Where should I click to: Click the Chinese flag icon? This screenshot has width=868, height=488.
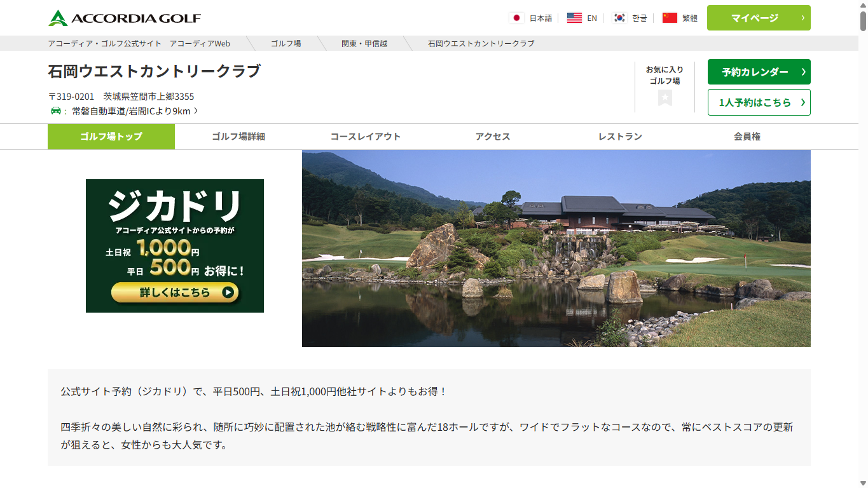[x=670, y=18]
